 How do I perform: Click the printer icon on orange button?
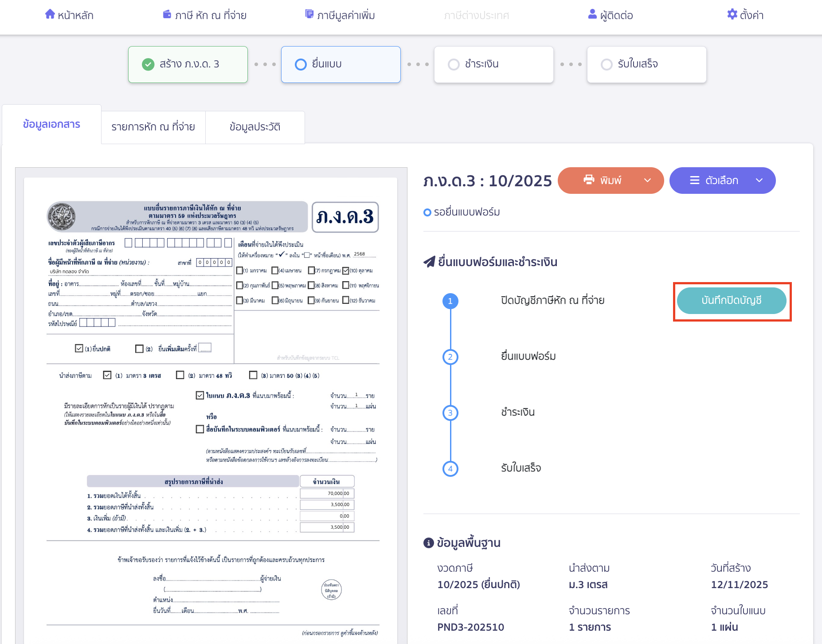coord(589,180)
